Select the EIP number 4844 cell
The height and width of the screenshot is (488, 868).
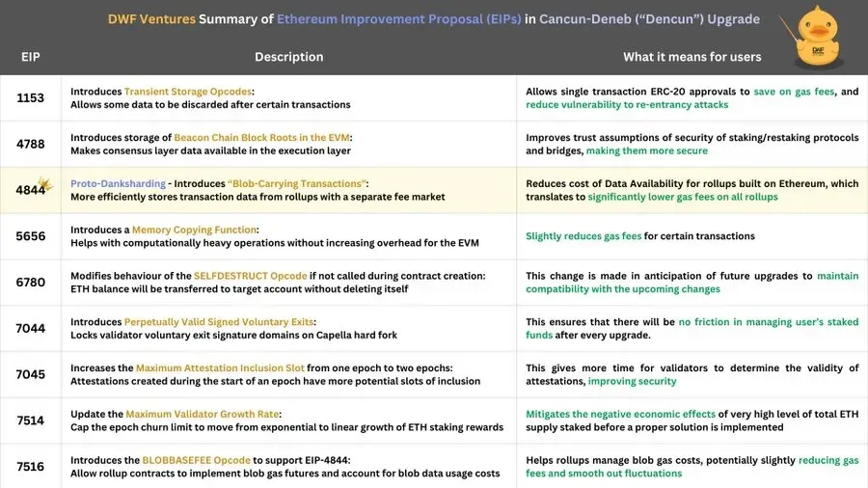pos(31,190)
